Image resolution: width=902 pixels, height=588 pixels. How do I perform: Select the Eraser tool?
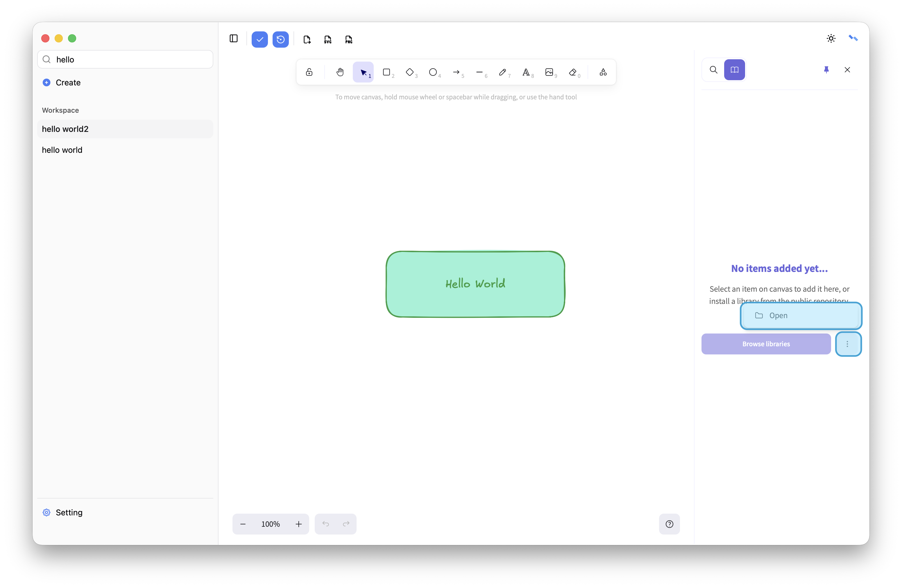click(573, 72)
